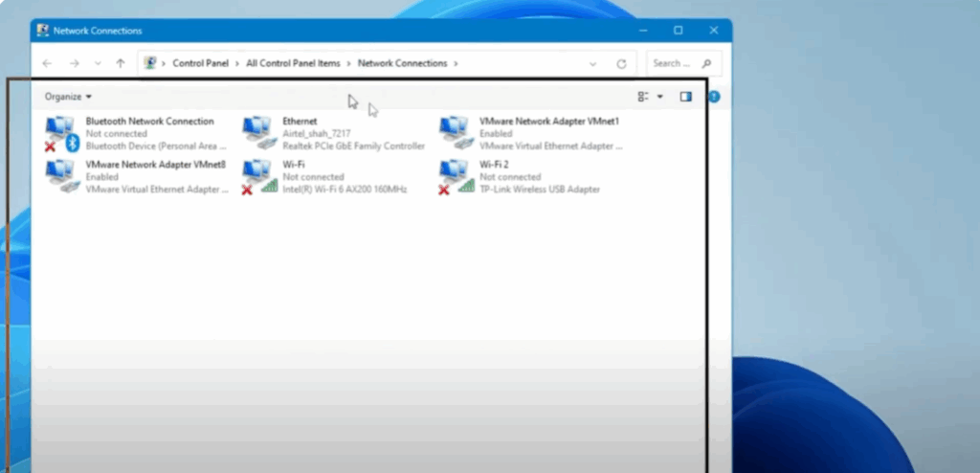Click the address bar control panel icon
Screen dimensions: 980x473
pos(149,62)
